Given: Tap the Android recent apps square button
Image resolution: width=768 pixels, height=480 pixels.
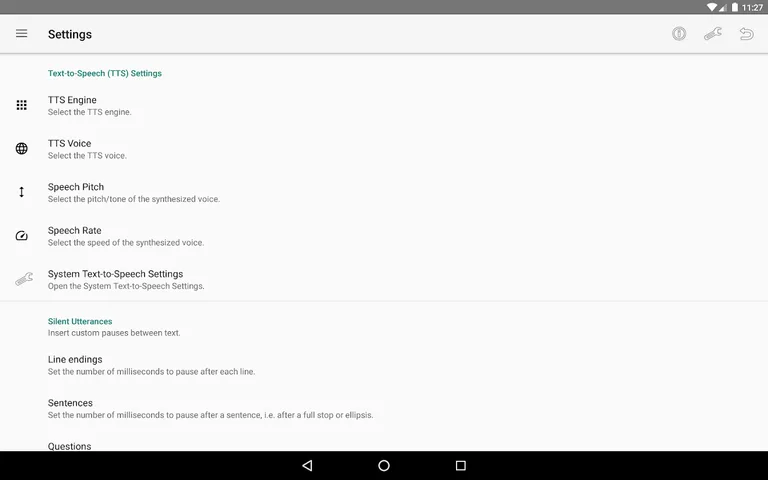Looking at the screenshot, I should 460,465.
